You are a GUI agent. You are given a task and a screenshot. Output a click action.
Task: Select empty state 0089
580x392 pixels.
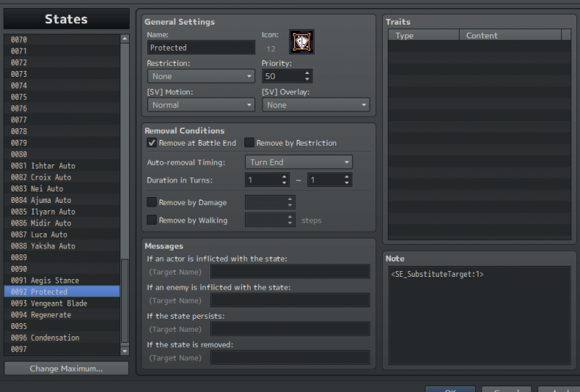[62, 257]
